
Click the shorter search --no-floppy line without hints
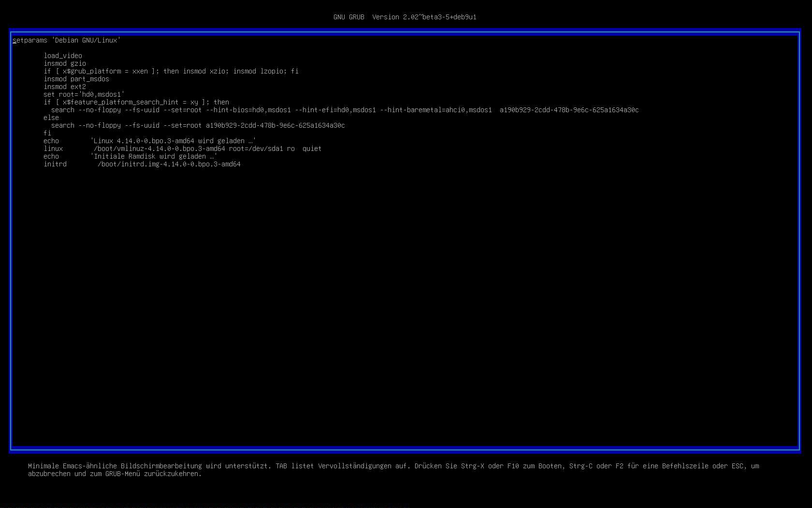click(x=198, y=125)
